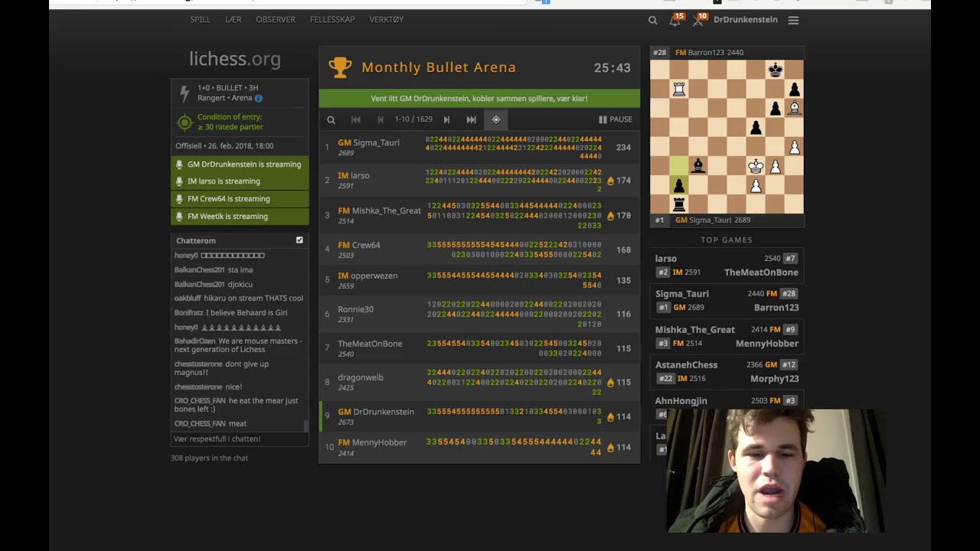Screen dimensions: 980x551
Task: Open notifications bell with 15 badge
Action: pos(675,20)
